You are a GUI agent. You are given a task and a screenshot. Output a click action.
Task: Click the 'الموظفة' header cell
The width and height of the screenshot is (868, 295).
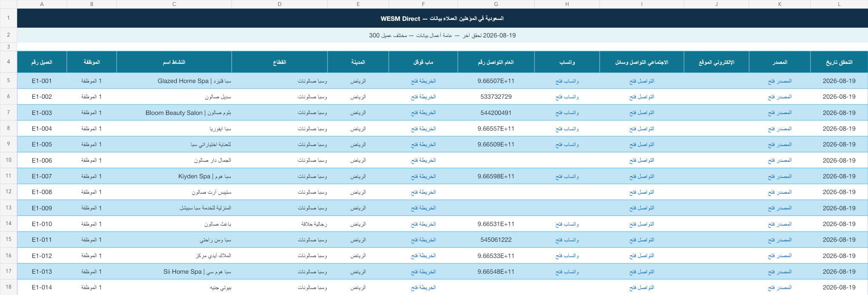click(x=92, y=62)
